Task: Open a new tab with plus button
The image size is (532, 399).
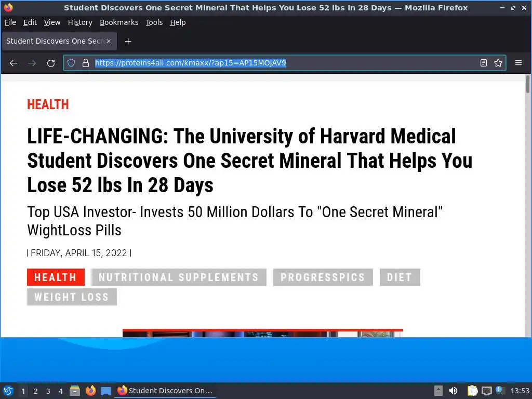Action: [x=128, y=42]
